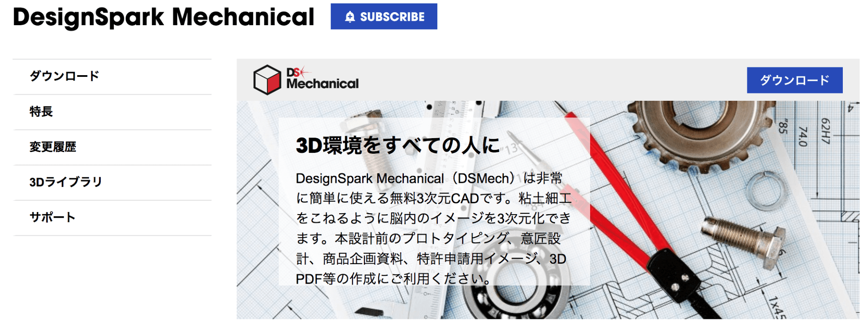Click the 3D環境をすべての人に heading

pyautogui.click(x=398, y=145)
